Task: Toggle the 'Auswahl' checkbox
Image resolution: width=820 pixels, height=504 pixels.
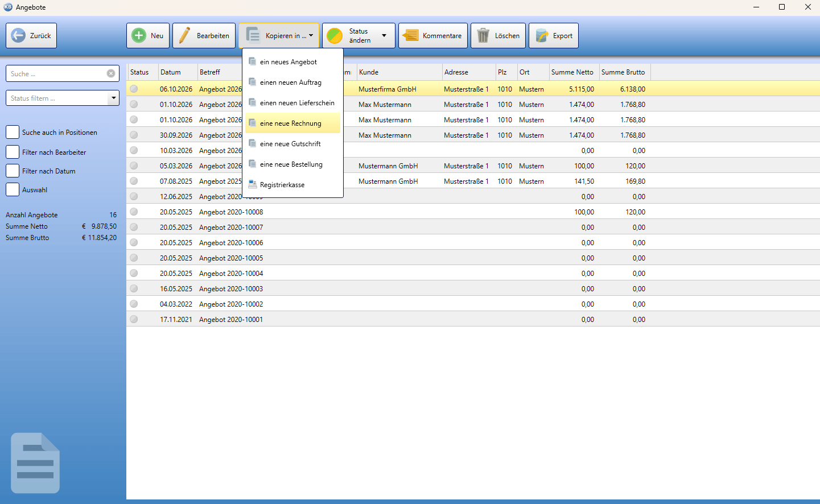Action: coord(13,189)
